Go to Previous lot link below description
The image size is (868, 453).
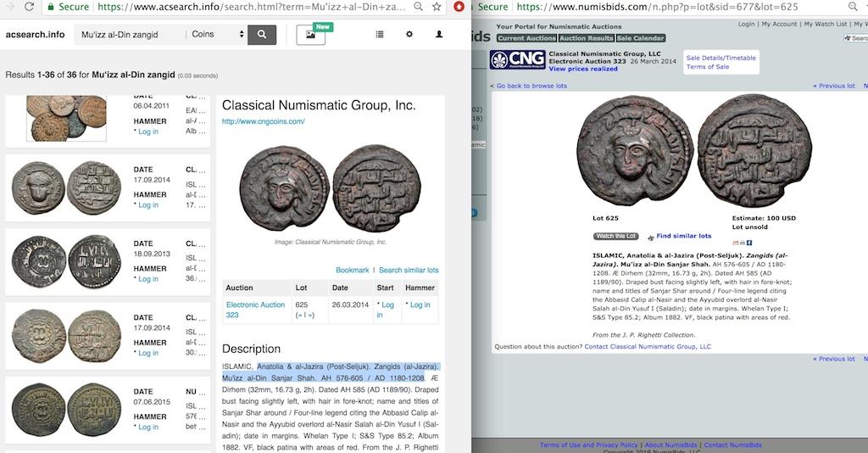834,359
